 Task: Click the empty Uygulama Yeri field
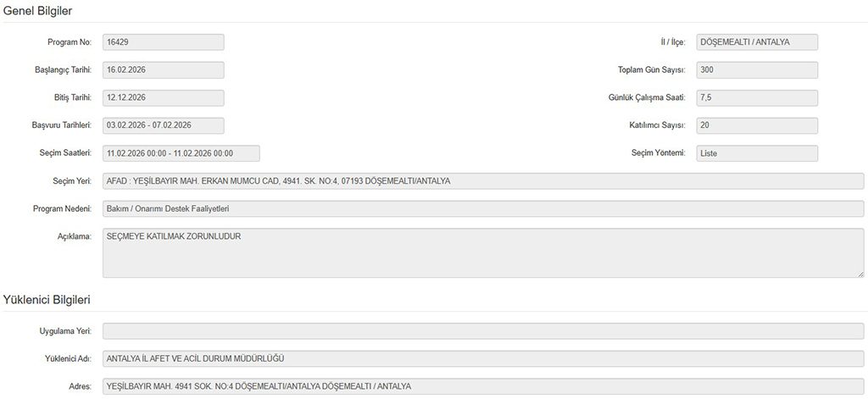[483, 331]
